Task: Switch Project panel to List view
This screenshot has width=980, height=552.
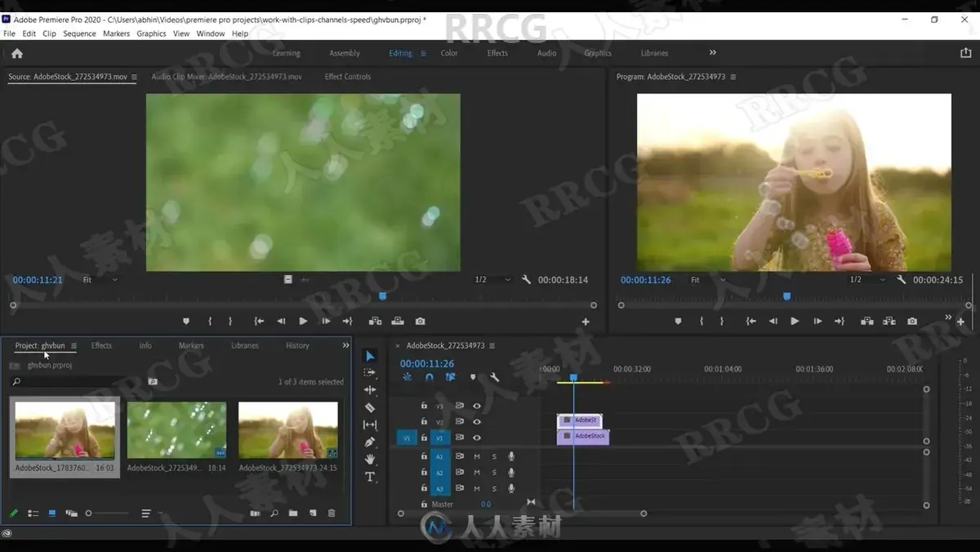Action: click(x=33, y=514)
